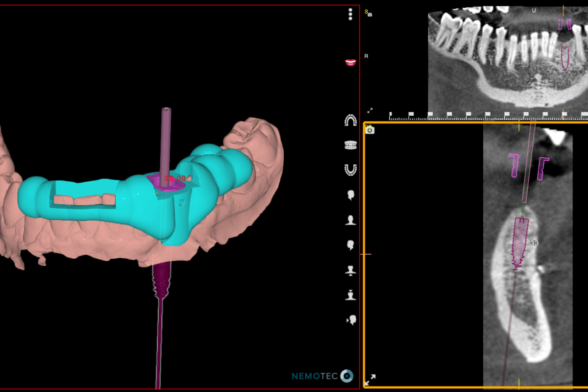Select the mandibular arch view icon
Image resolution: width=588 pixels, height=392 pixels.
tap(350, 168)
